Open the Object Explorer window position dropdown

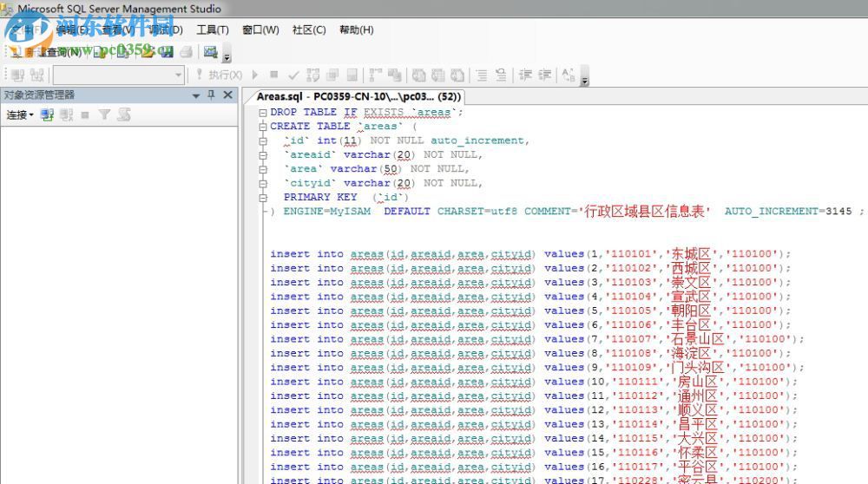coord(196,95)
